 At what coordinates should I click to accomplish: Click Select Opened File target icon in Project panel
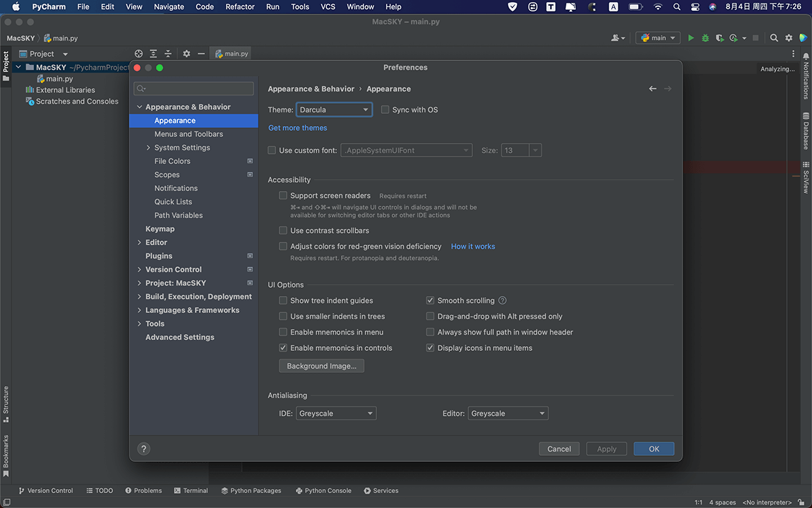tap(139, 54)
